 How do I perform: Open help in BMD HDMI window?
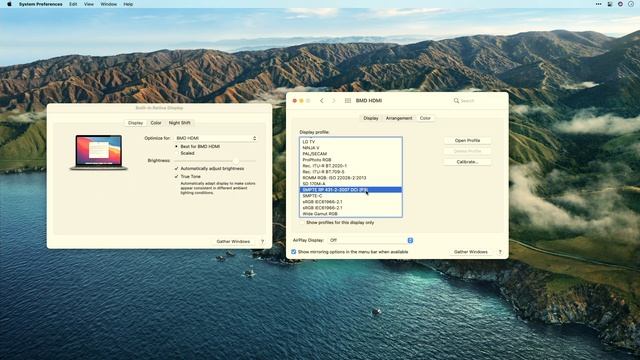pyautogui.click(x=500, y=252)
